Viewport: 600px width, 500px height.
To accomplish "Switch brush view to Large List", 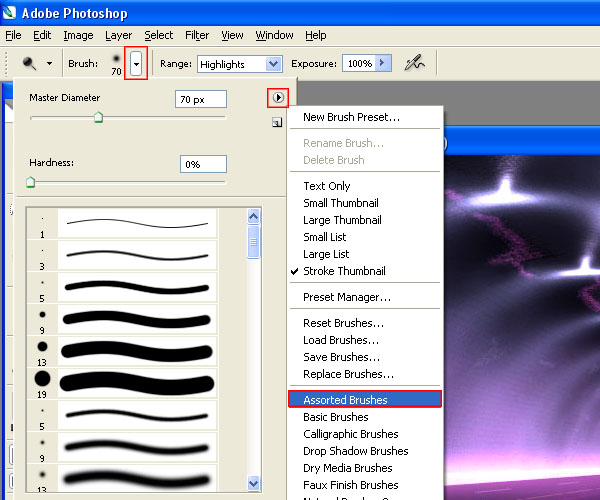I will point(365,254).
